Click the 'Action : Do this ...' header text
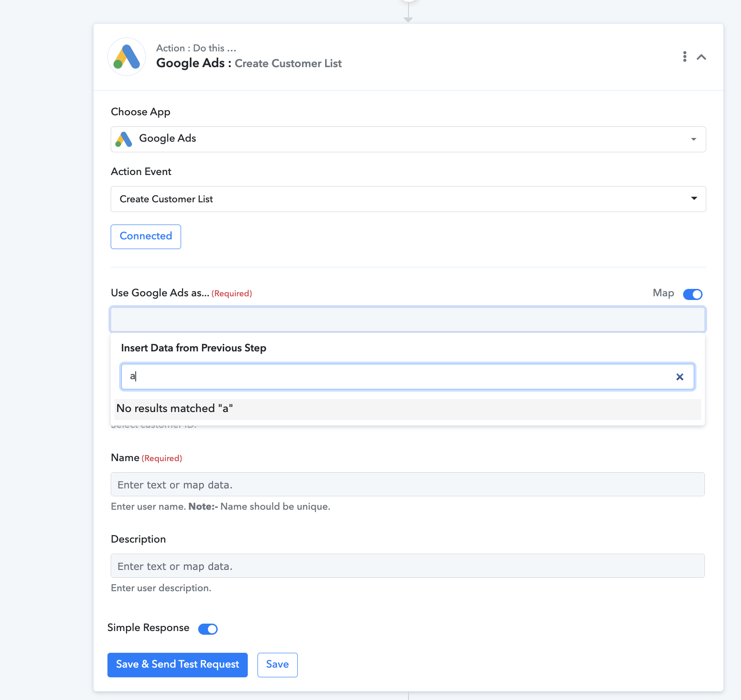741x700 pixels. 196,48
